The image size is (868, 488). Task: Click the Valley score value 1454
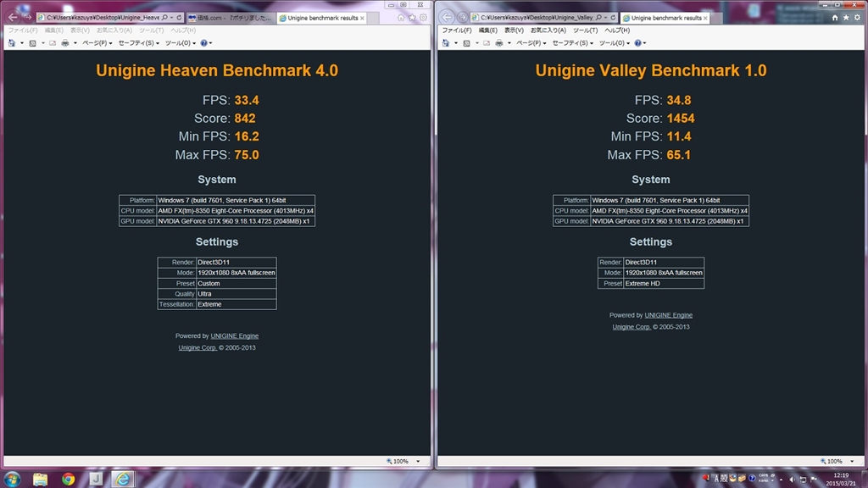click(x=681, y=119)
